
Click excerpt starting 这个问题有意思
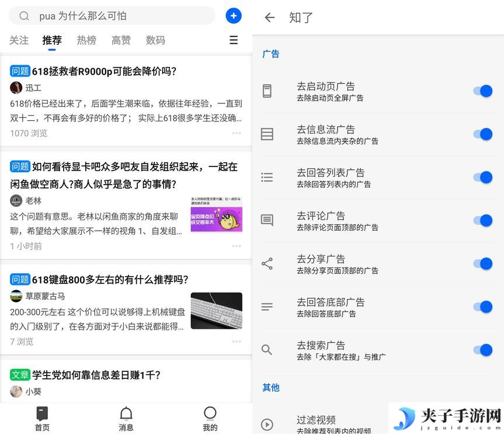pos(96,224)
